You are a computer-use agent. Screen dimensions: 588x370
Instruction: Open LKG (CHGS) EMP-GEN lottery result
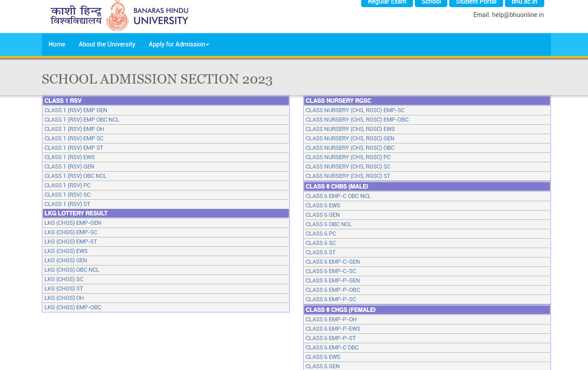[x=73, y=223]
